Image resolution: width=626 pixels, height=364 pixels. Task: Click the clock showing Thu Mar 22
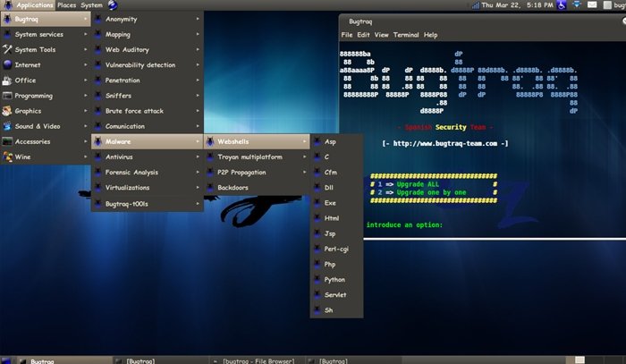pyautogui.click(x=518, y=5)
